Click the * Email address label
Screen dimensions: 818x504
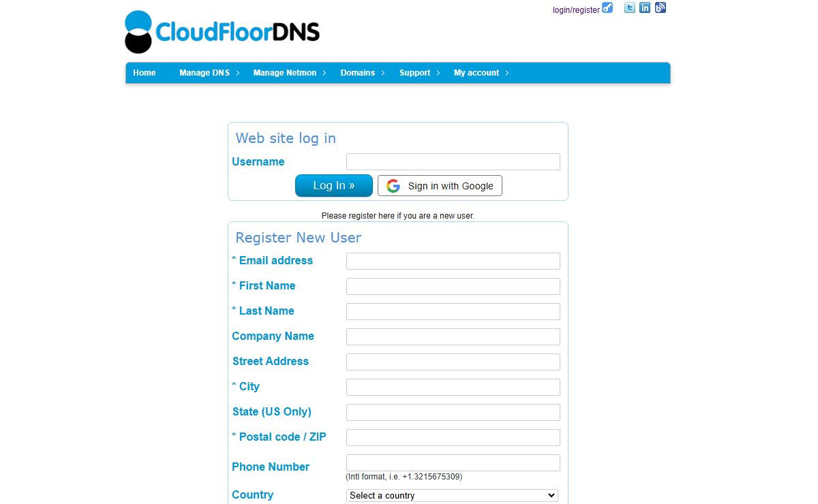(272, 260)
